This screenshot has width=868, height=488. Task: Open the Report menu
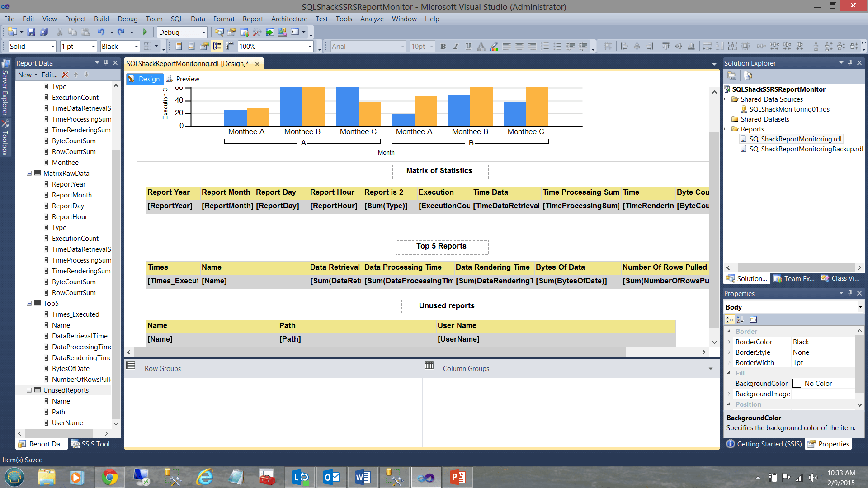point(252,19)
